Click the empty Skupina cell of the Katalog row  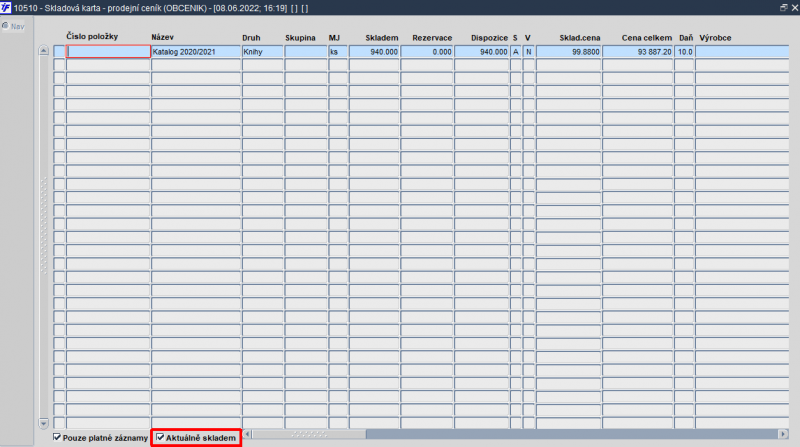coord(306,52)
